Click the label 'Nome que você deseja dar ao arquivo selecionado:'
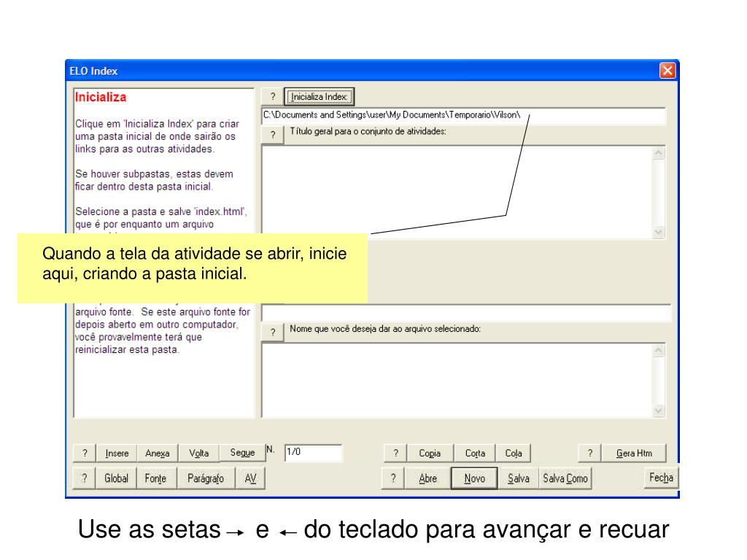The image size is (747, 560). pos(385,329)
